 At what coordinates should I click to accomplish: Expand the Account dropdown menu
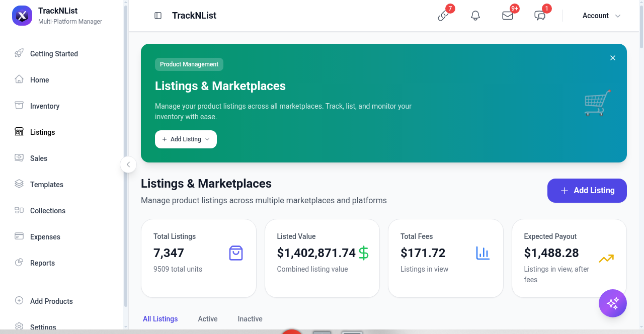[601, 16]
